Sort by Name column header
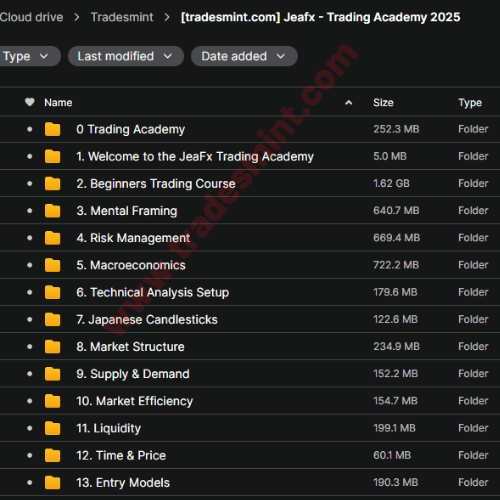The image size is (500, 500). point(58,102)
